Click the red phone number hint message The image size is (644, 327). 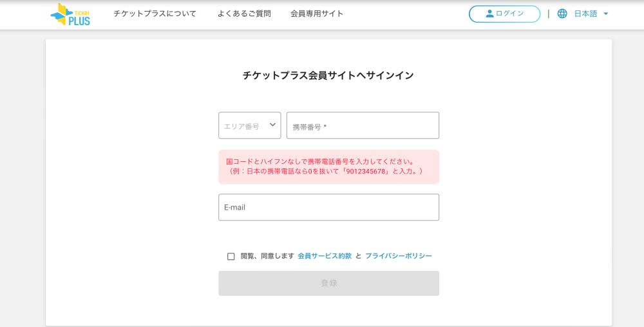tap(328, 166)
